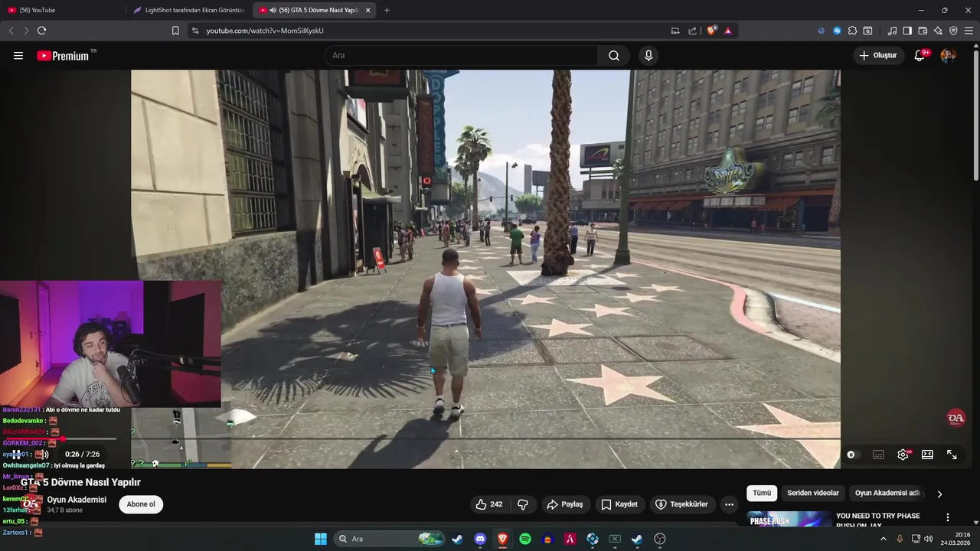Viewport: 980px width, 551px height.
Task: Open Leo AI sparkle icon
Action: (938, 31)
